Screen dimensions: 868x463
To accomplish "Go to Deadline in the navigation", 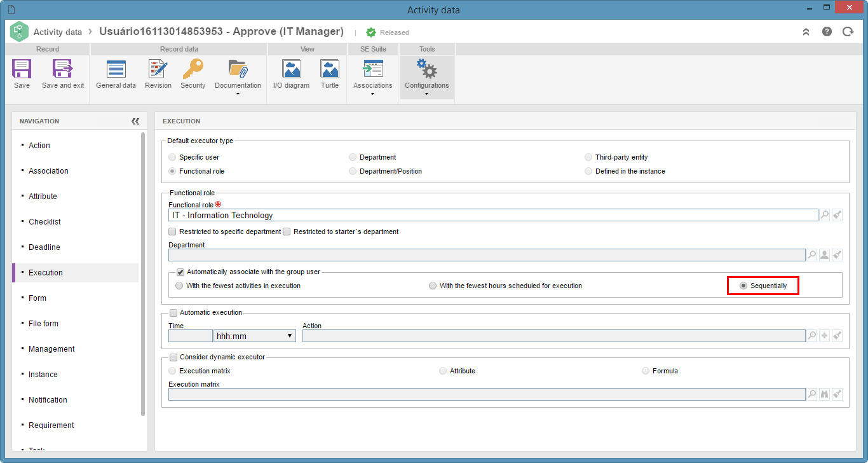I will (44, 247).
